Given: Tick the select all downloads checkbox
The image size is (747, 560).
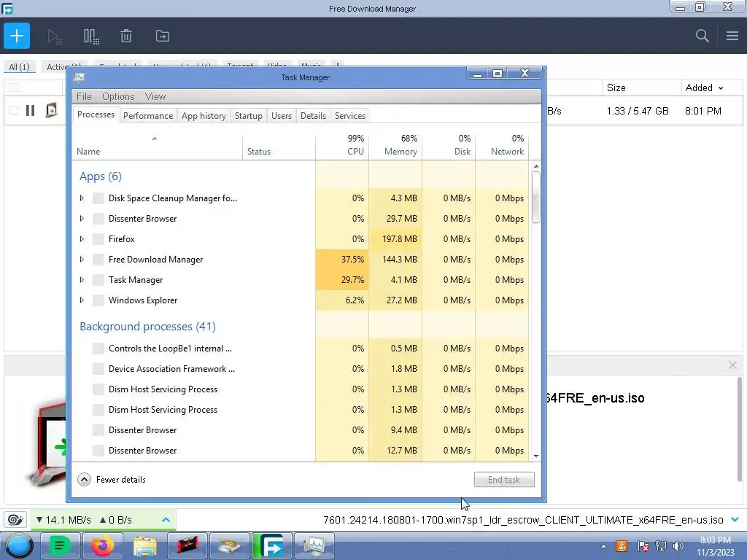Looking at the screenshot, I should click(14, 87).
